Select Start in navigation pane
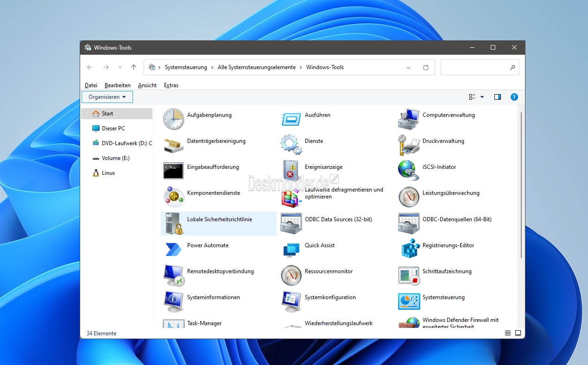Viewport: 588px width, 365px height. (x=117, y=114)
